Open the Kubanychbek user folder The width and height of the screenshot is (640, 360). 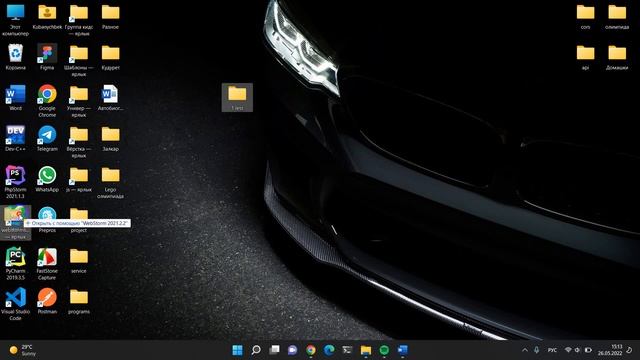point(47,17)
